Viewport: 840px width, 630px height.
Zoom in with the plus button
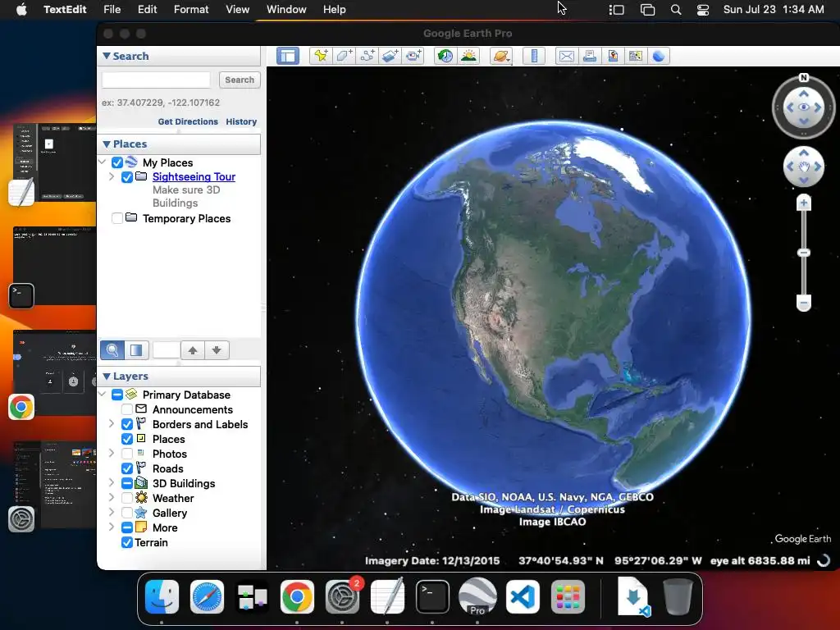tap(804, 203)
